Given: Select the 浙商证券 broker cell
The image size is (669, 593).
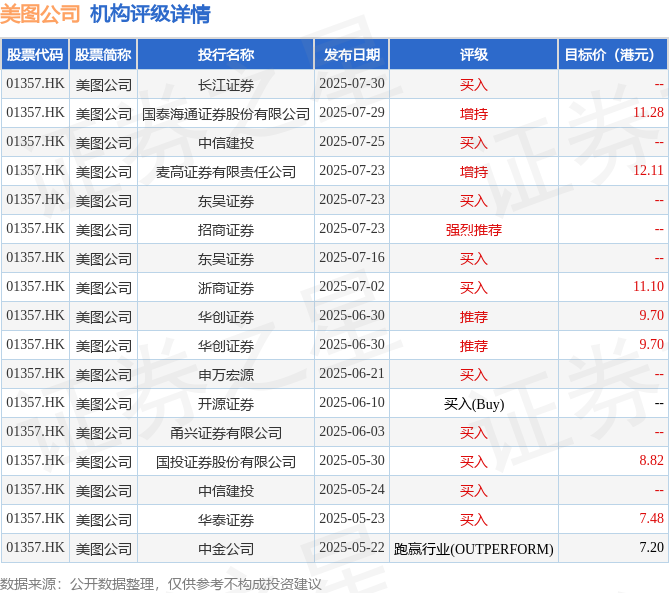Looking at the screenshot, I should tap(226, 288).
